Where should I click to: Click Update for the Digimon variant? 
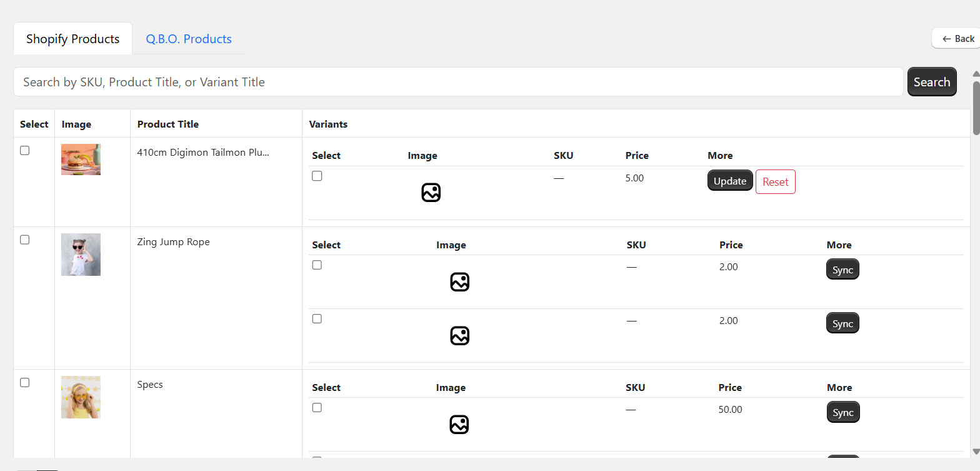(x=729, y=181)
